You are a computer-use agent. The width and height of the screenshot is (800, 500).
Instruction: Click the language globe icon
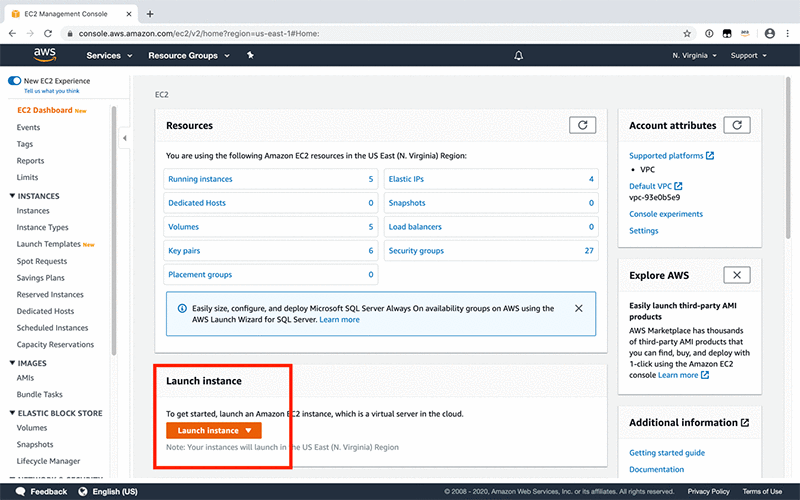(83, 491)
